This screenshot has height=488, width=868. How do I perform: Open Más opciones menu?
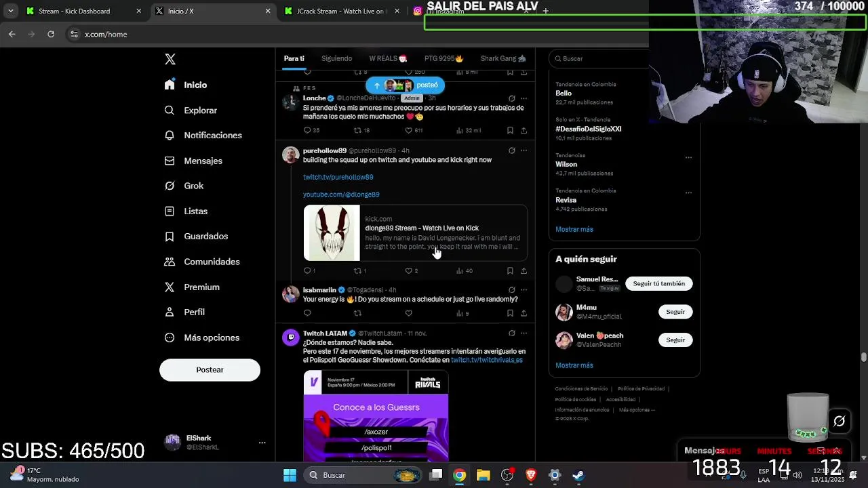(x=202, y=338)
